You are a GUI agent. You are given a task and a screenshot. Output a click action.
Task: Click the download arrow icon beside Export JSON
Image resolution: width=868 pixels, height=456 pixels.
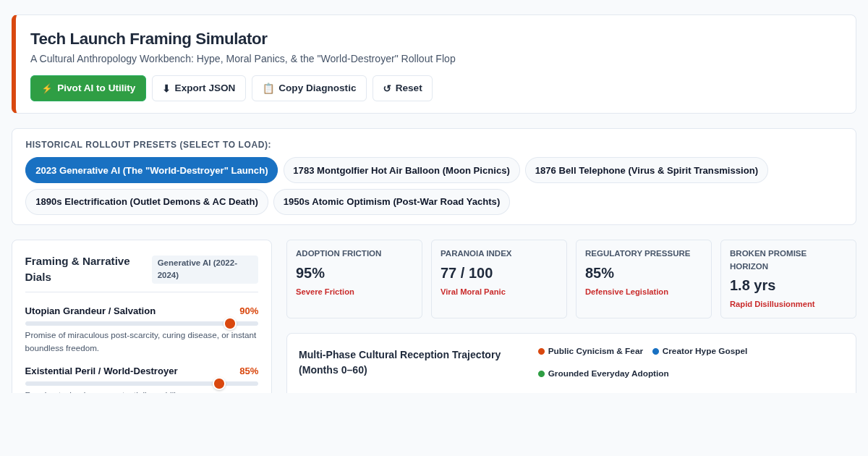[x=166, y=88]
